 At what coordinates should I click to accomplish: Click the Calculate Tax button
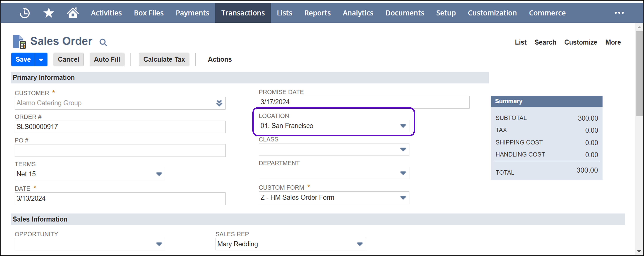[164, 59]
